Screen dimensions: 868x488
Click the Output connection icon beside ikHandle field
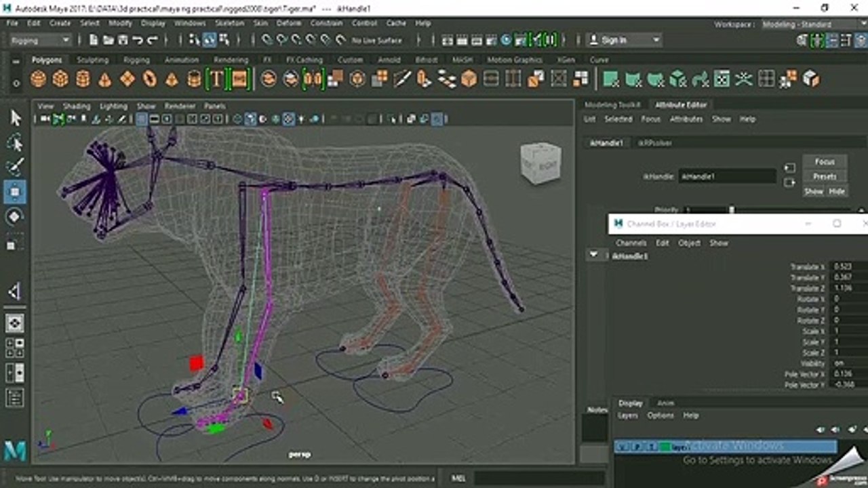tap(789, 182)
